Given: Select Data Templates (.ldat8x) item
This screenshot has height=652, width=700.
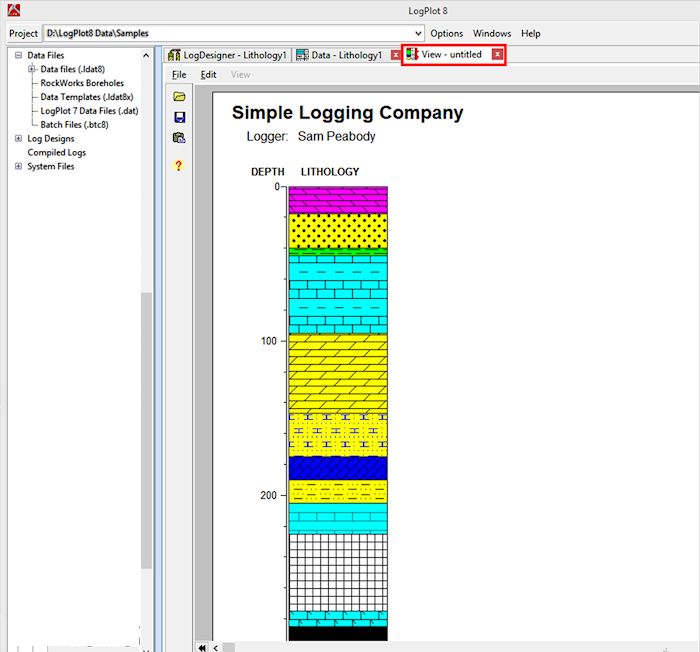Looking at the screenshot, I should point(87,97).
